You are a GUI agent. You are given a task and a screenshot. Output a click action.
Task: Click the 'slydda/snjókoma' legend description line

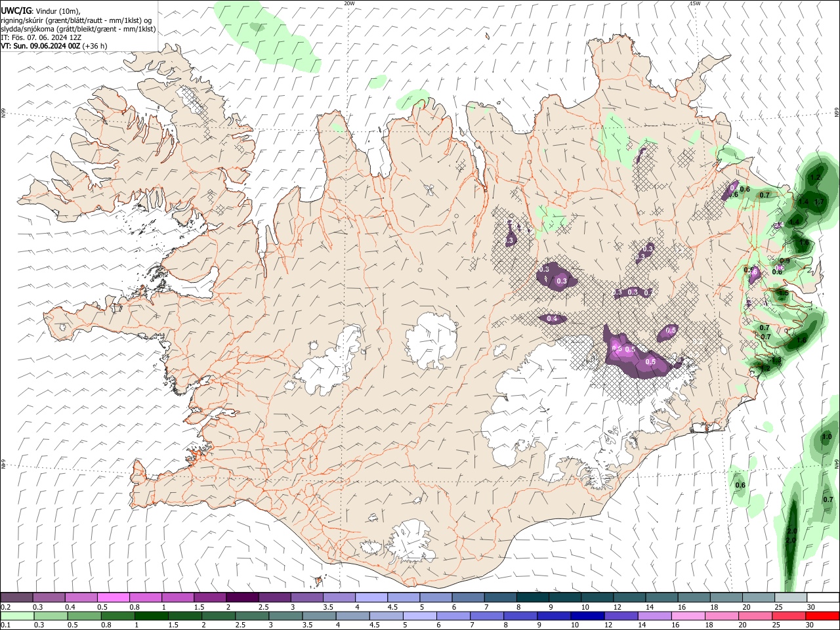pos(78,29)
